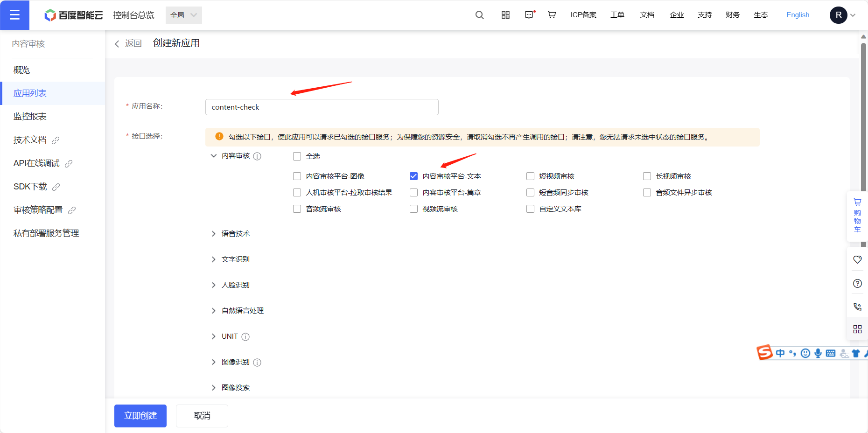The height and width of the screenshot is (433, 868).
Task: Check 人机审核平台-拉取审核结果 checkbox
Action: click(297, 192)
